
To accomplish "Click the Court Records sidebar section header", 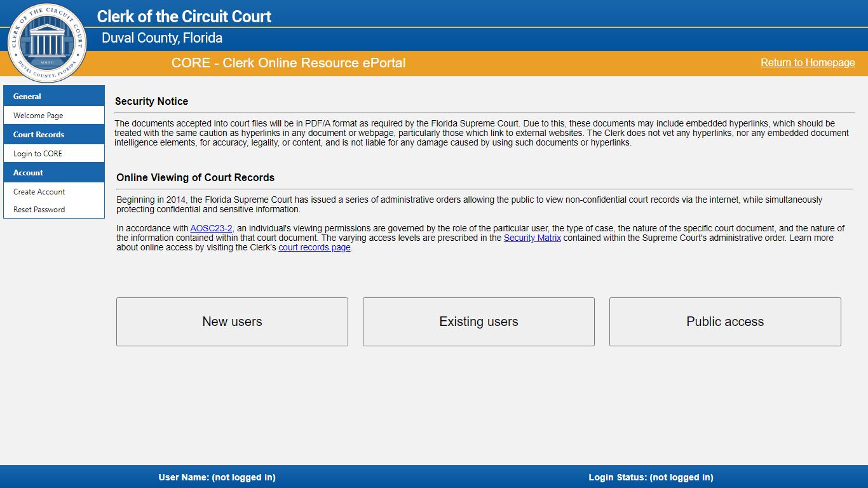I will [x=54, y=135].
